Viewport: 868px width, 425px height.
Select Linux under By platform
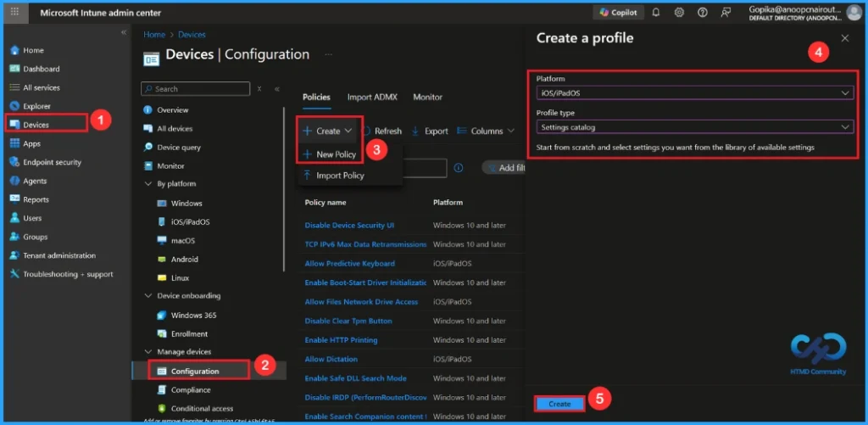tap(180, 277)
